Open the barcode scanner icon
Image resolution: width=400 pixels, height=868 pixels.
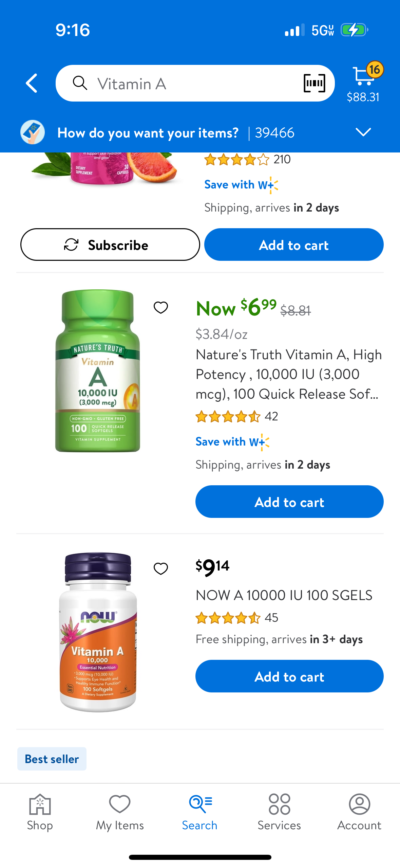coord(314,83)
